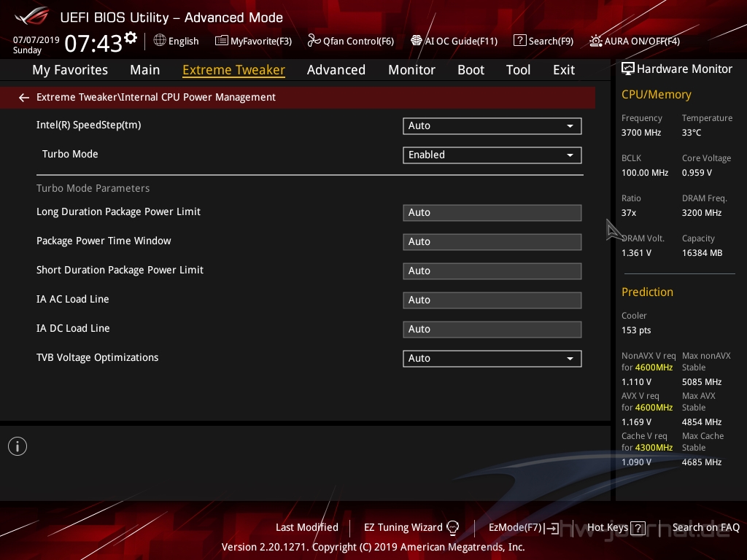747x560 pixels.
Task: Click the 3700 MHz frequency value
Action: pyautogui.click(x=640, y=133)
